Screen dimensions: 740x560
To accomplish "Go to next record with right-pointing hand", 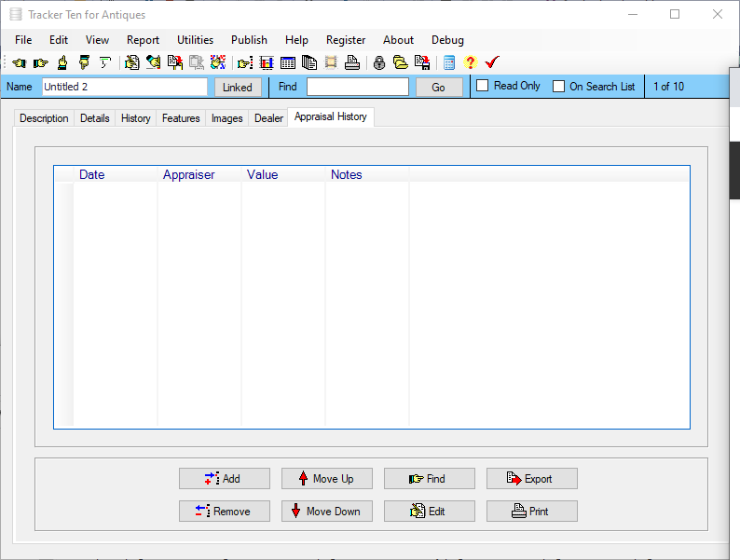I will 41,62.
